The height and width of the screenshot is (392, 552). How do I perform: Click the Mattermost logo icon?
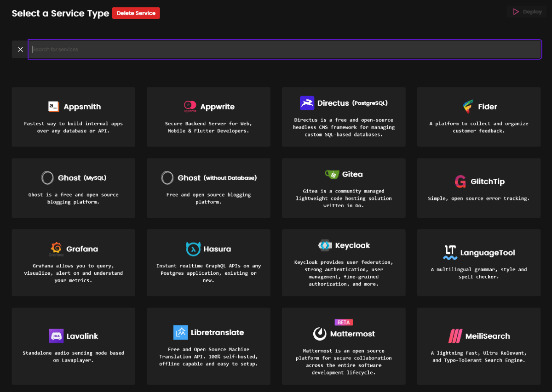pos(320,334)
